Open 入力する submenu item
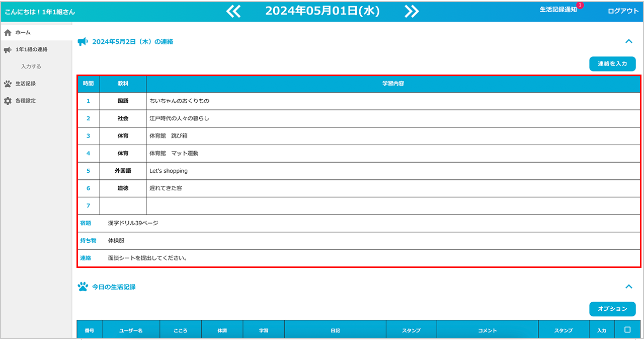The height and width of the screenshot is (340, 644). [31, 66]
